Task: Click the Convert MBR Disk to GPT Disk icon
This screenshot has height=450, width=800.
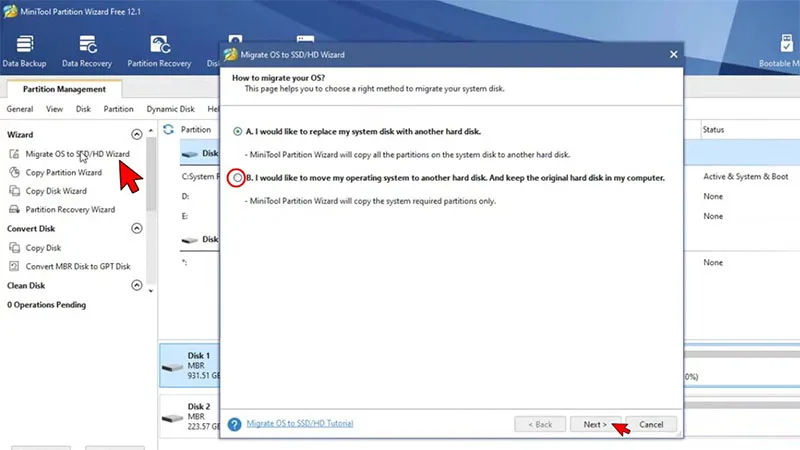Action: [x=14, y=266]
